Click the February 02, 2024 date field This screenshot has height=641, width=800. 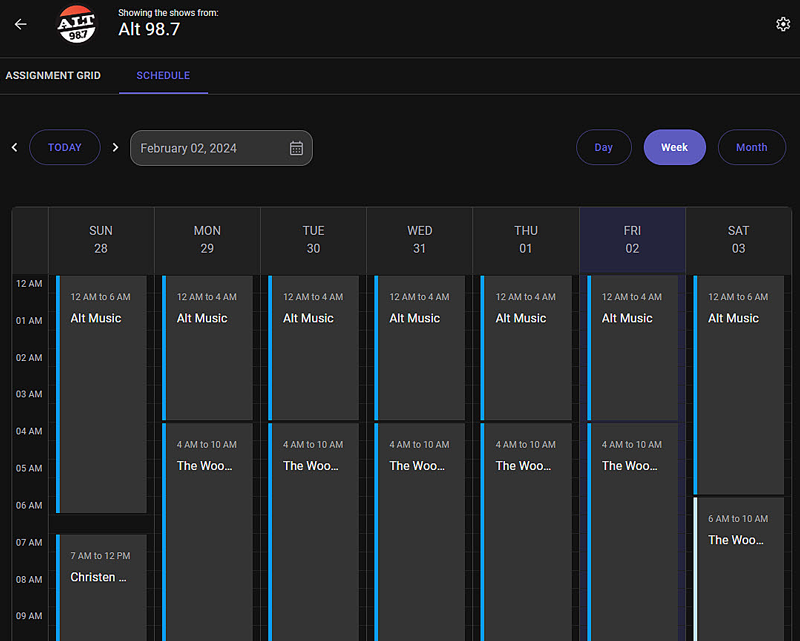click(x=221, y=148)
